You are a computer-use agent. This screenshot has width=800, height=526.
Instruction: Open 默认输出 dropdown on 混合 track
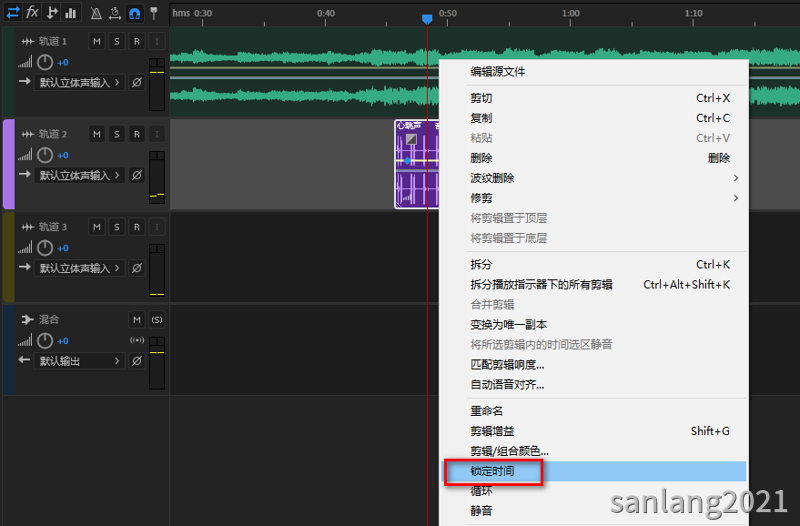[x=81, y=361]
